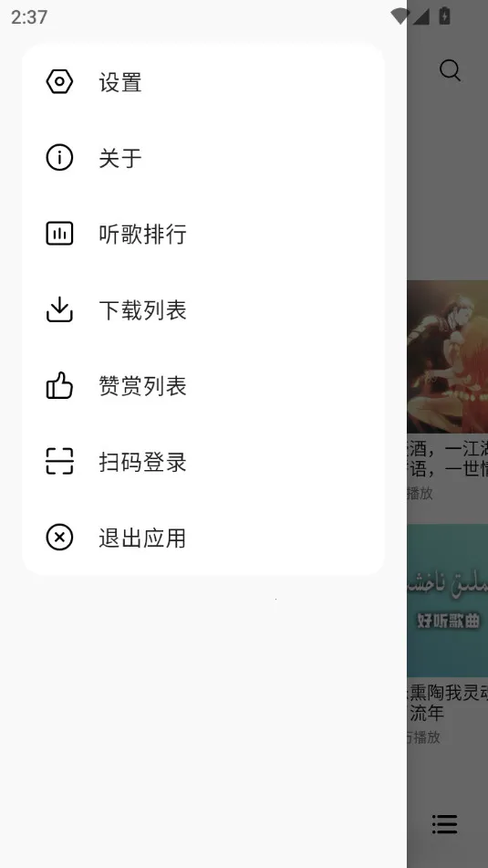488x868 pixels.
Task: Tap the bar chart ranking icon
Action: coord(59,234)
